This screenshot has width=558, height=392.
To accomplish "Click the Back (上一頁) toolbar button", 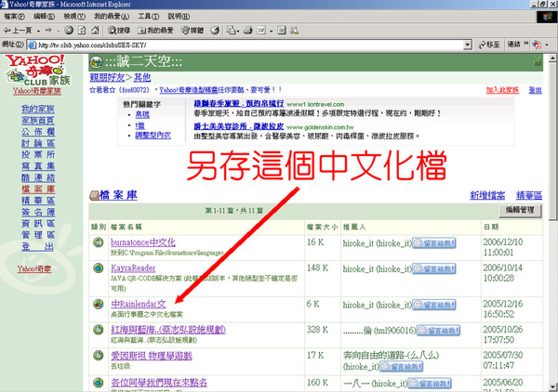I will click(x=17, y=31).
